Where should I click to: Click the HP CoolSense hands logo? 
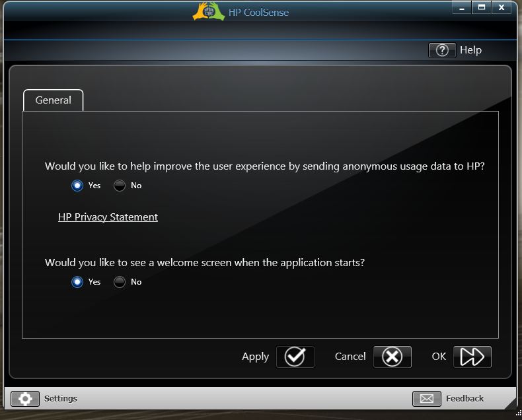209,11
